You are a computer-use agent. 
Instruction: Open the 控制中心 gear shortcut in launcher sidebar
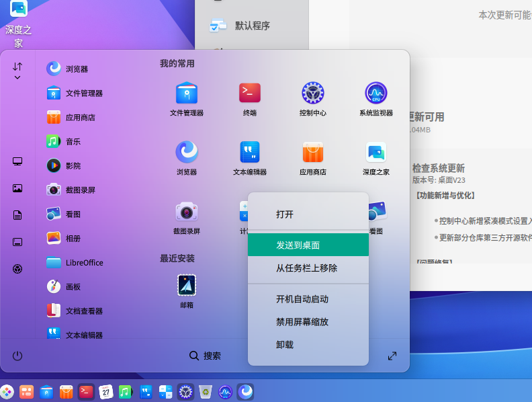click(17, 269)
